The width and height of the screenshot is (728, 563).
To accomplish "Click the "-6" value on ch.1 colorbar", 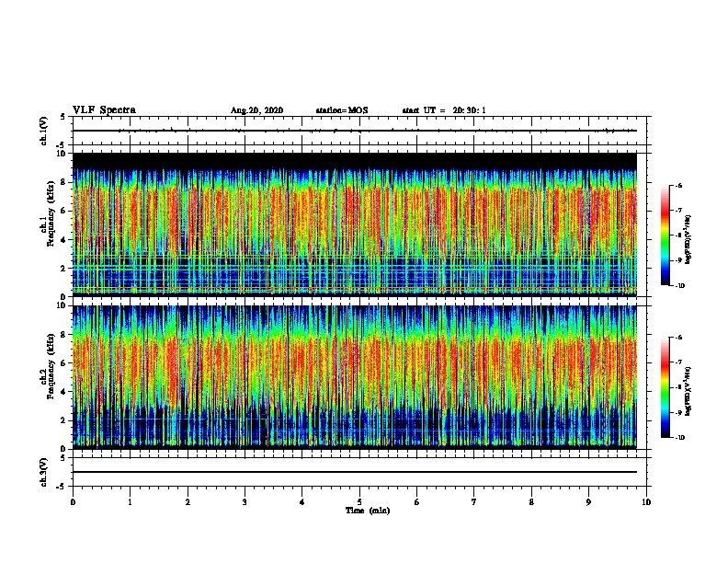I will (678, 185).
